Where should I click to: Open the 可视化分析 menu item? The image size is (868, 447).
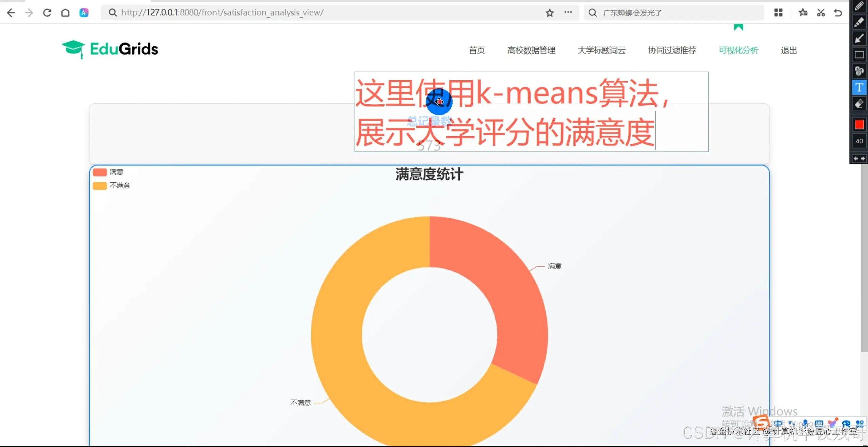738,50
